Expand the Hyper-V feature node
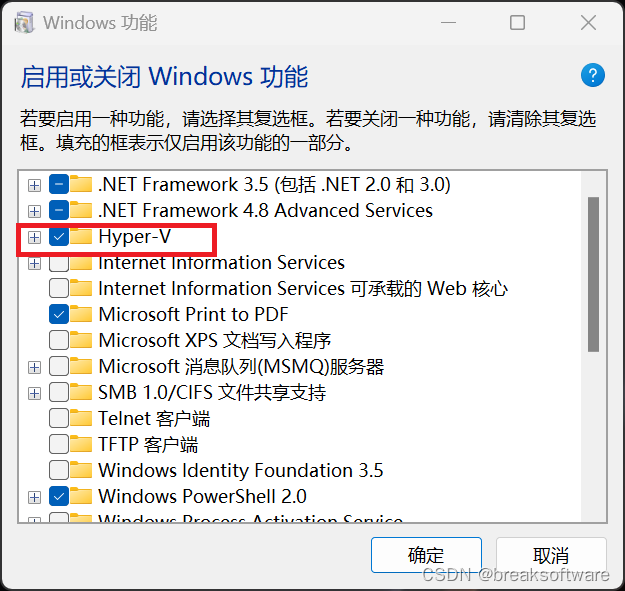The height and width of the screenshot is (591, 625). pyautogui.click(x=34, y=237)
